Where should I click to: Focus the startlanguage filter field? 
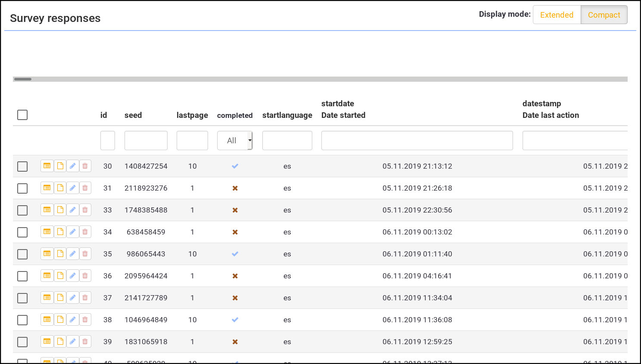pyautogui.click(x=287, y=141)
